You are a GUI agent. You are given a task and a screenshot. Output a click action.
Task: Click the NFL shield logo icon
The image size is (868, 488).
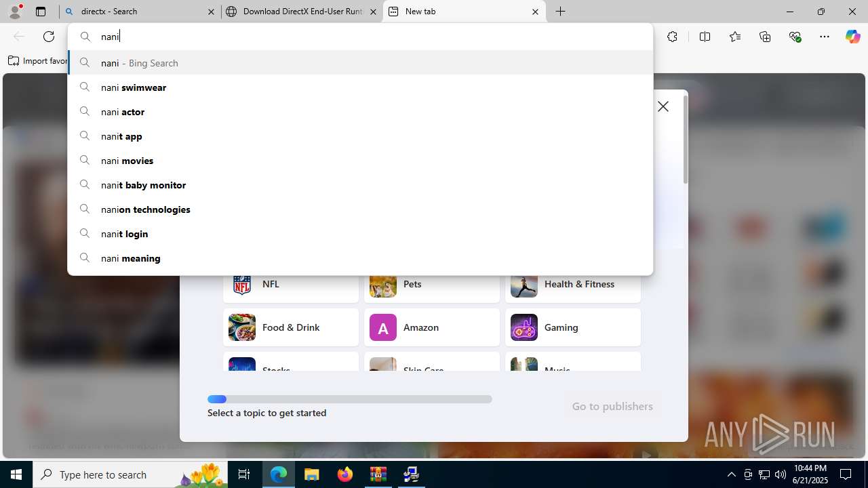tap(242, 285)
